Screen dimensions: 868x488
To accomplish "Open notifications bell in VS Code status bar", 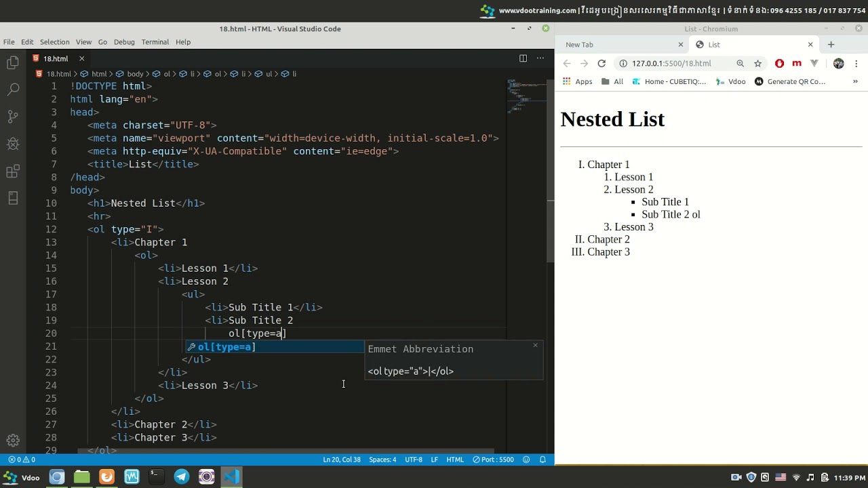I will 542,460.
